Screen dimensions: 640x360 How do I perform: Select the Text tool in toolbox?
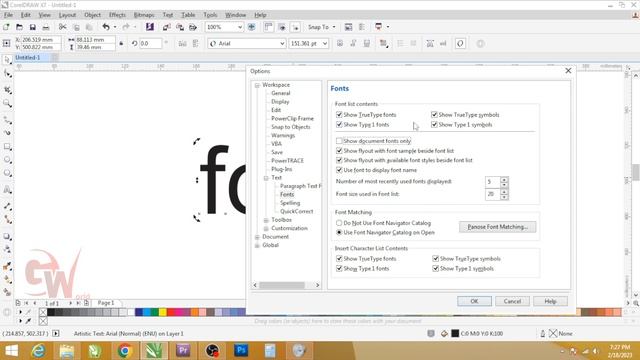(x=7, y=190)
